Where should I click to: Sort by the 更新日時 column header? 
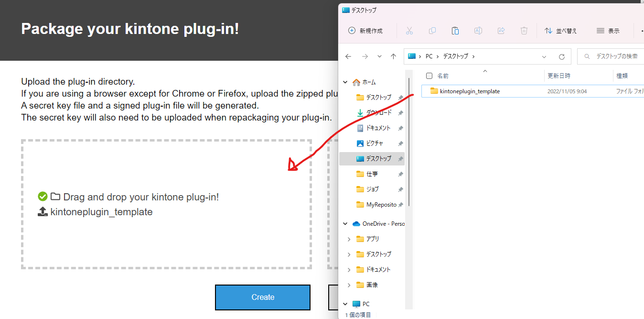tap(559, 76)
